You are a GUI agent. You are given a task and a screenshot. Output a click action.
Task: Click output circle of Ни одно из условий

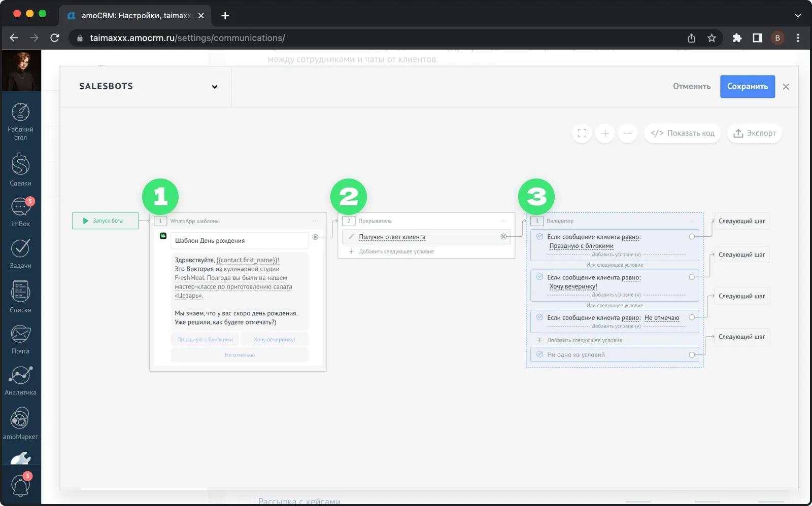click(692, 354)
